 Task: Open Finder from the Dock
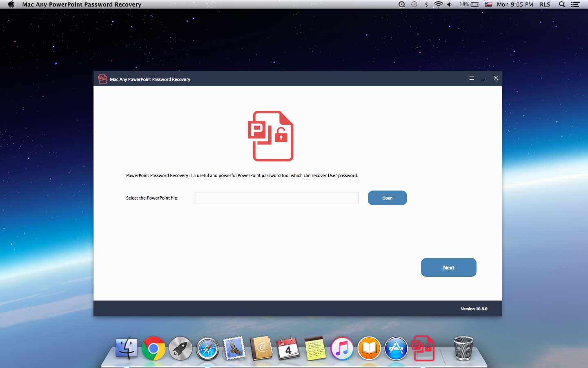[127, 348]
